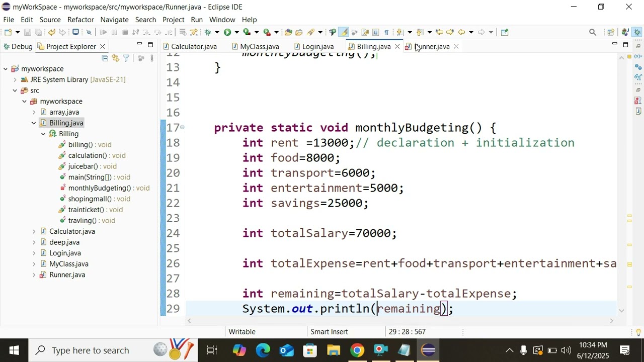Click the Next Annotation arrow icon
644x362 pixels.
click(400, 32)
